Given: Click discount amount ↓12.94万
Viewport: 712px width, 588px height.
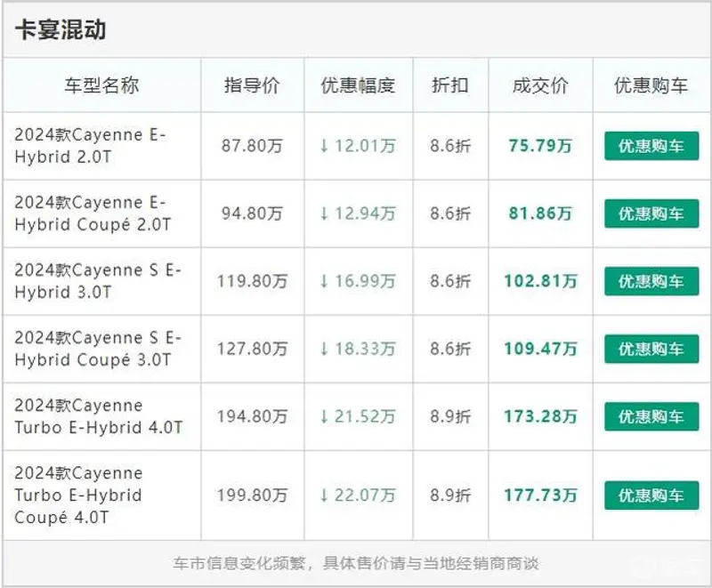Looking at the screenshot, I should coord(358,213).
